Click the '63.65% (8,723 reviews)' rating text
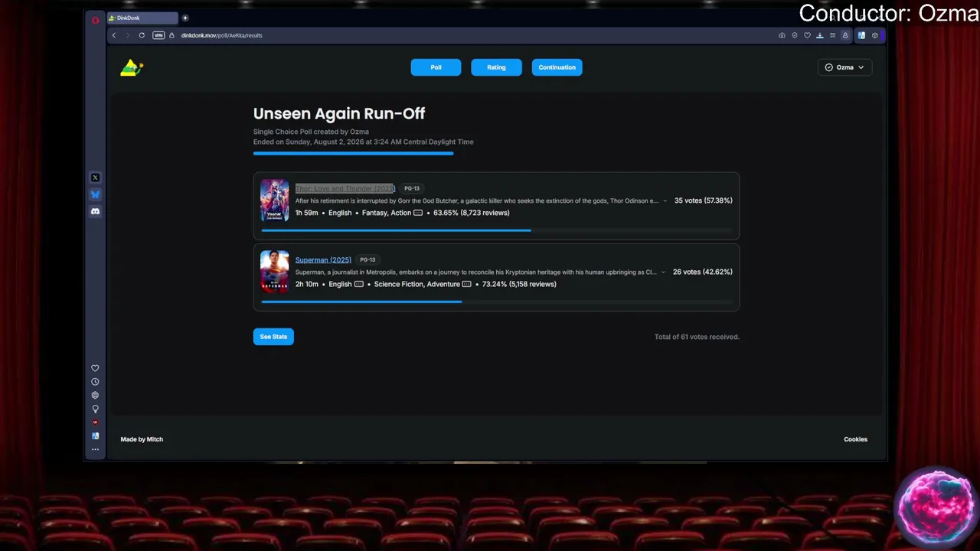Screen dimensions: 980x551 (472, 213)
